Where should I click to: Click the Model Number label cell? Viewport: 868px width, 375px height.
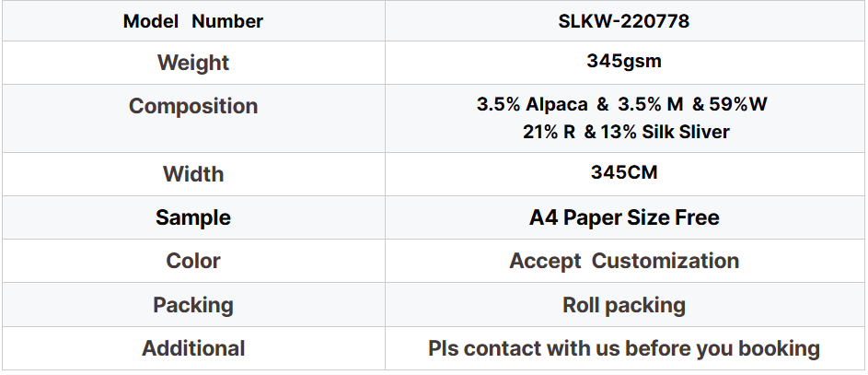point(193,21)
